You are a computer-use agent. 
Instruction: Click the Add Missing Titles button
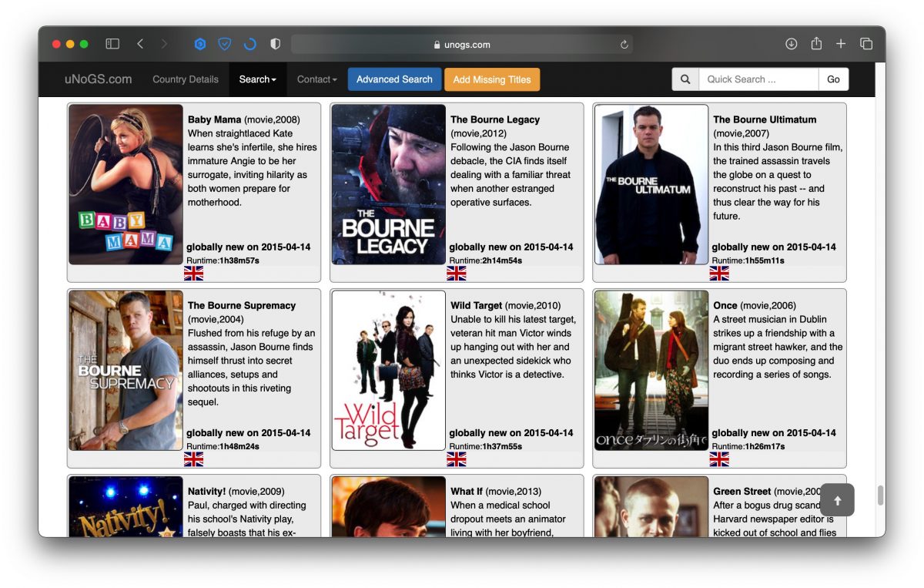pyautogui.click(x=492, y=79)
